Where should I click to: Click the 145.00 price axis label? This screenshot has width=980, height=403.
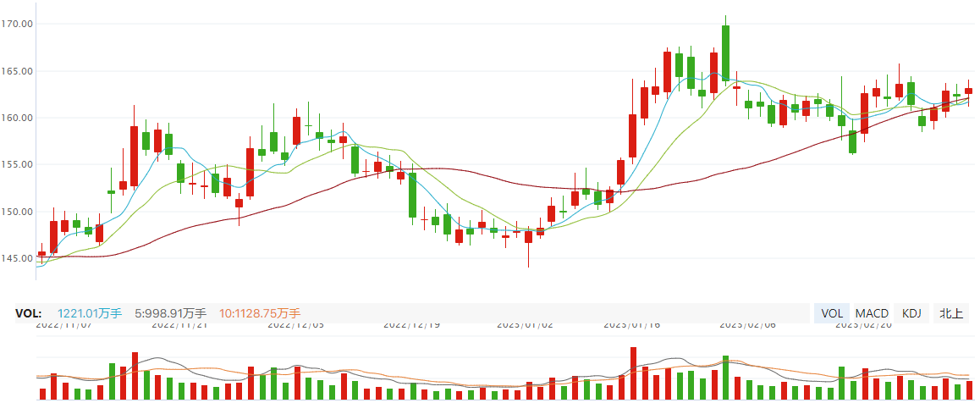coord(17,258)
